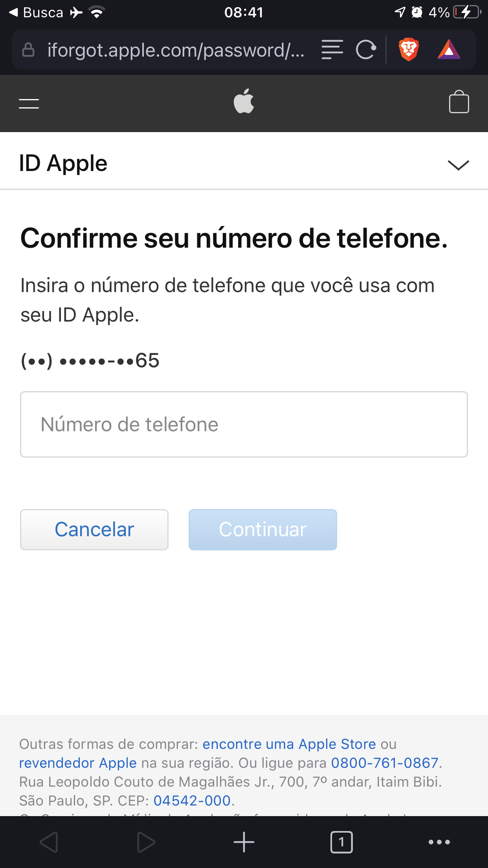Reload the page with refresh icon
488x868 pixels.
tap(366, 50)
